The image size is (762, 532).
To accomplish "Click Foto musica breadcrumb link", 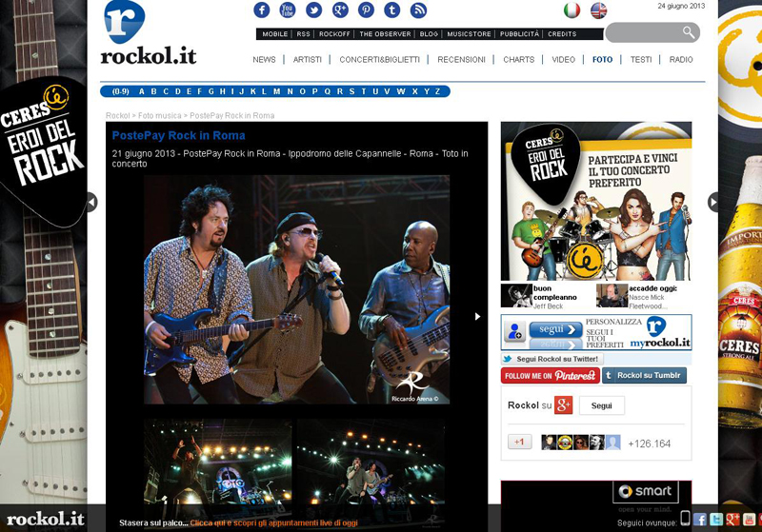I will (159, 115).
